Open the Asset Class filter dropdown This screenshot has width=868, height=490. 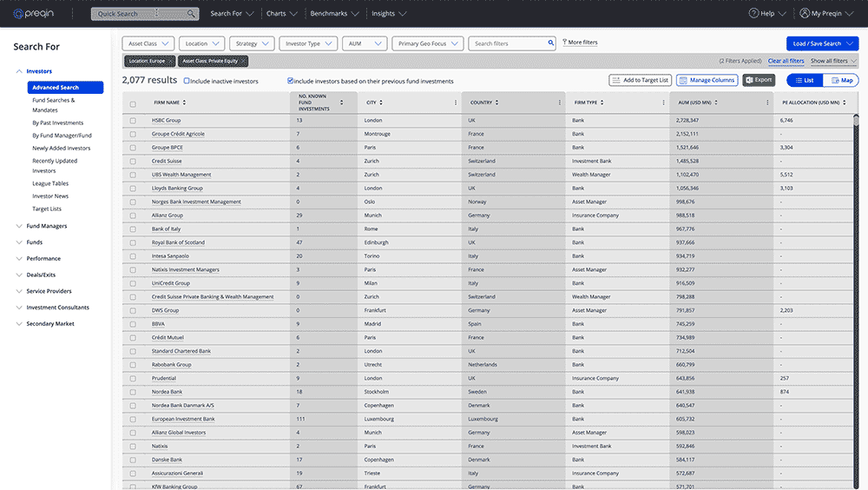coord(148,43)
